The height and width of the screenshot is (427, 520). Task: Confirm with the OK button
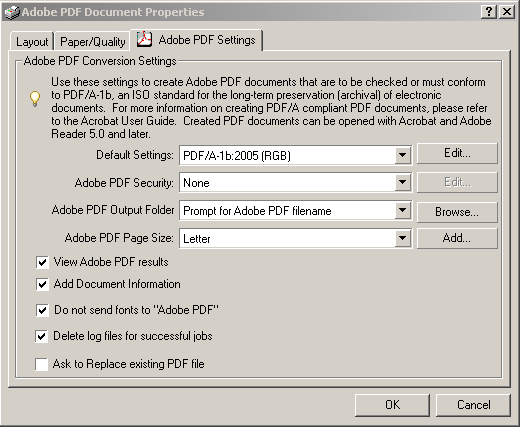[x=392, y=405]
